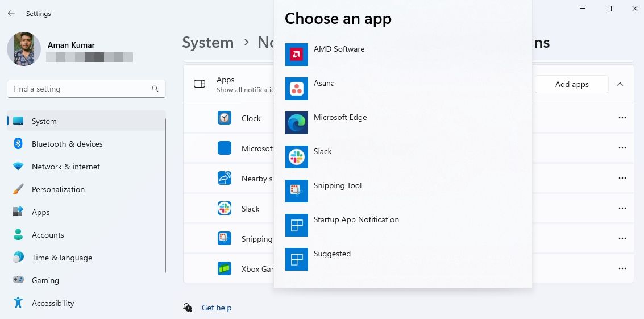Image resolution: width=644 pixels, height=319 pixels.
Task: Open Personalization settings
Action: tap(86, 189)
